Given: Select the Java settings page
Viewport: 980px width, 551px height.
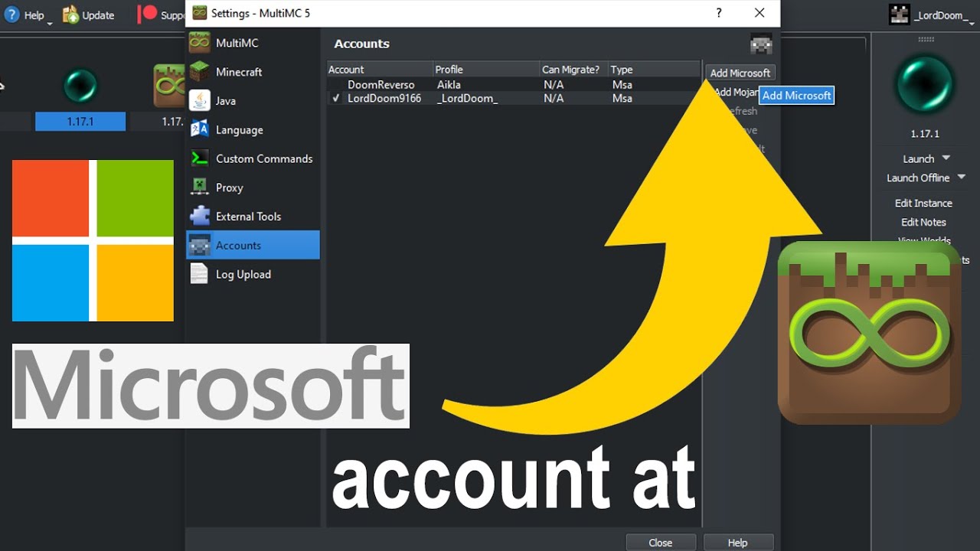Looking at the screenshot, I should [x=253, y=101].
